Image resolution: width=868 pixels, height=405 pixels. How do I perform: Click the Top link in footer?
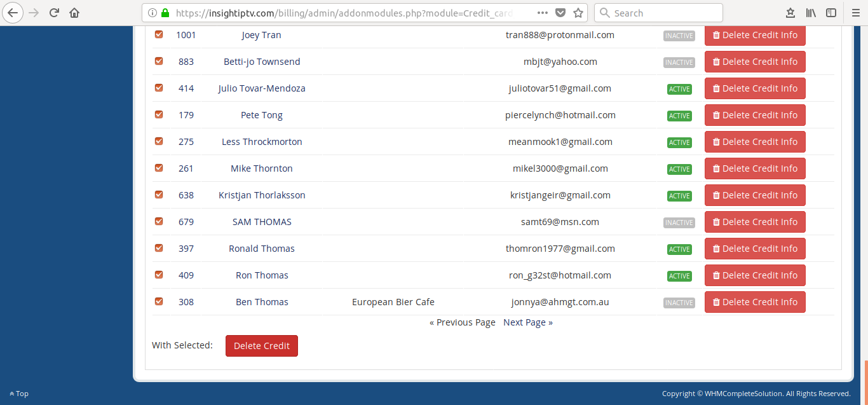(x=19, y=394)
